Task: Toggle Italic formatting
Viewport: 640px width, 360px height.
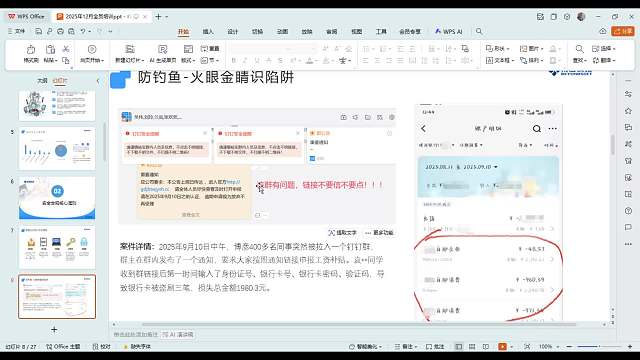Action: tap(245, 60)
